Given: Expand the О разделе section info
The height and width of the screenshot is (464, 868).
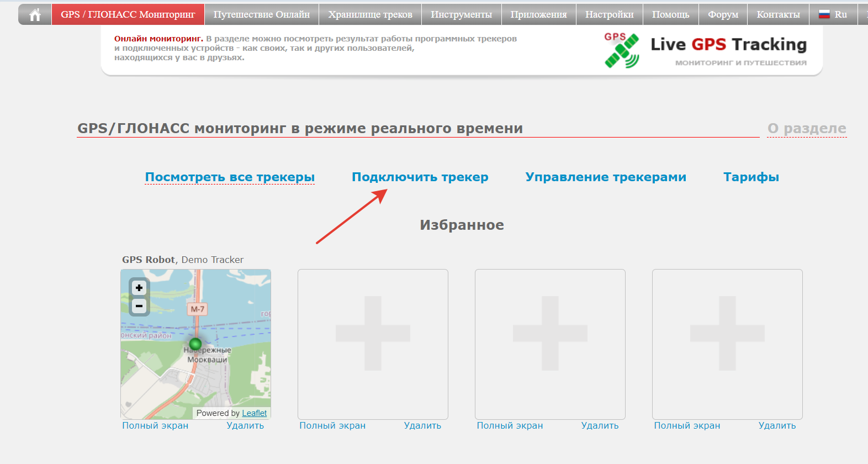Looking at the screenshot, I should click(x=807, y=129).
